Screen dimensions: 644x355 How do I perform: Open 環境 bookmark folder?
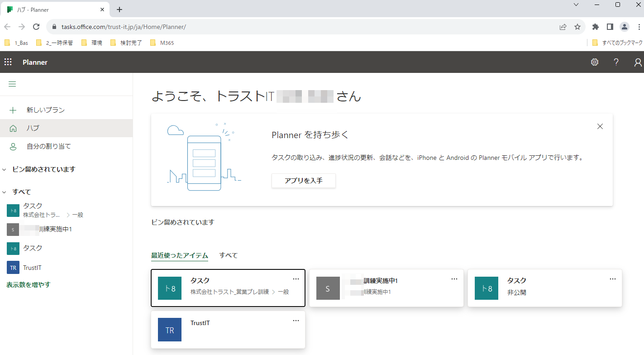click(92, 43)
